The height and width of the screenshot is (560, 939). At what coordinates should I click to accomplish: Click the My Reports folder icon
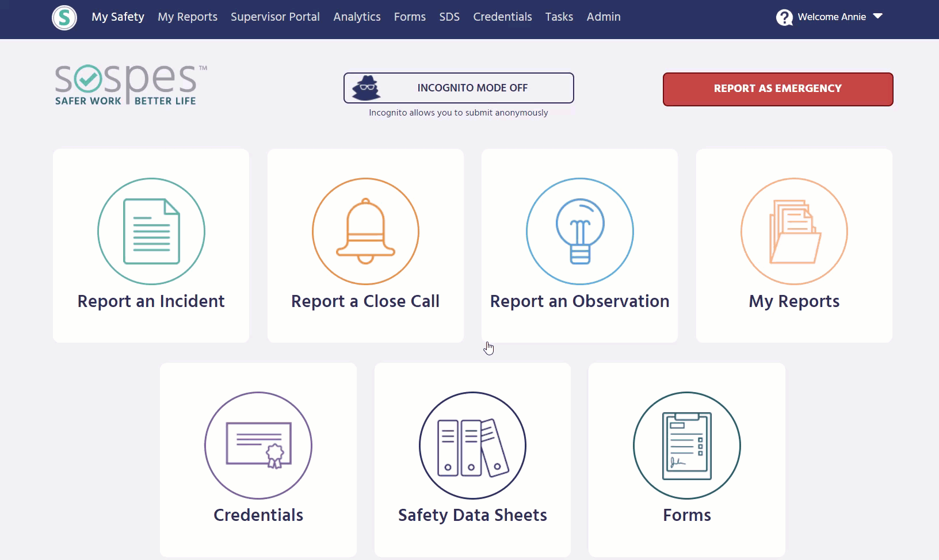pyautogui.click(x=794, y=231)
